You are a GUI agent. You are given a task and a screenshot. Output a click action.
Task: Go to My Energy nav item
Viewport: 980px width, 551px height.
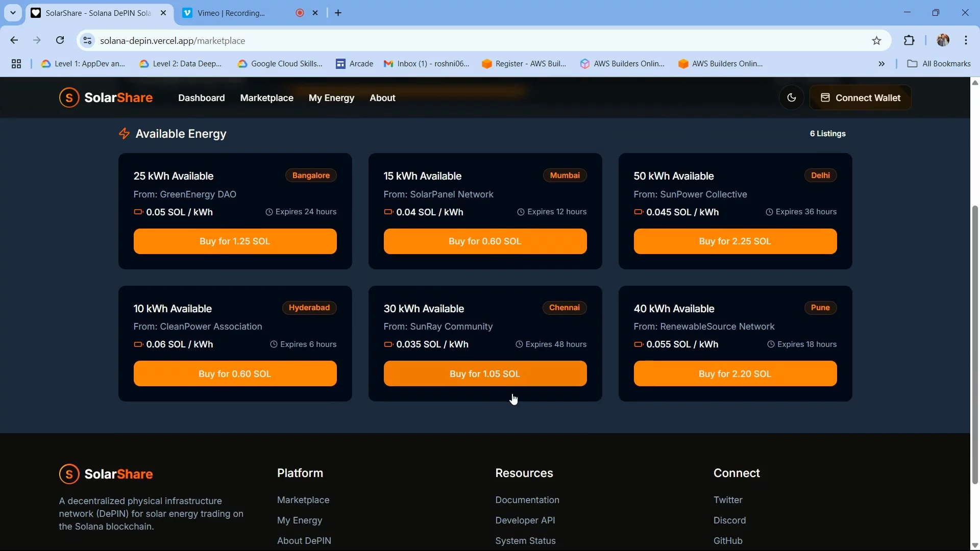(331, 98)
